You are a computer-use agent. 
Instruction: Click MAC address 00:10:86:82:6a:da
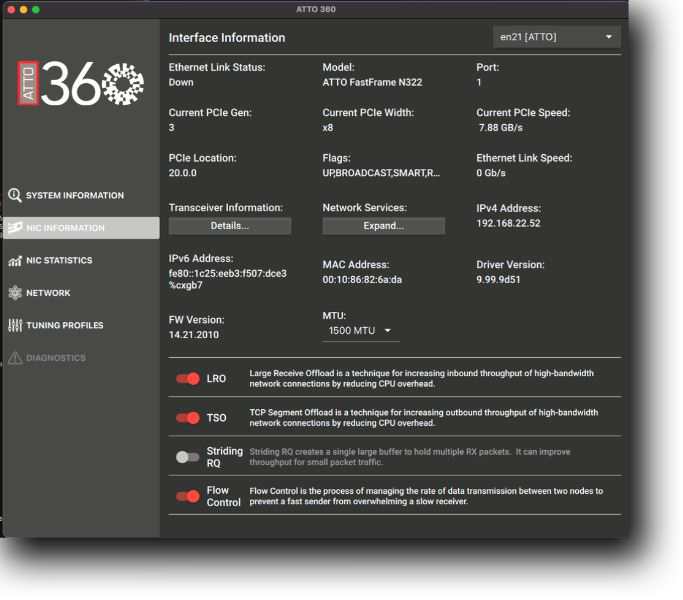coord(362,280)
